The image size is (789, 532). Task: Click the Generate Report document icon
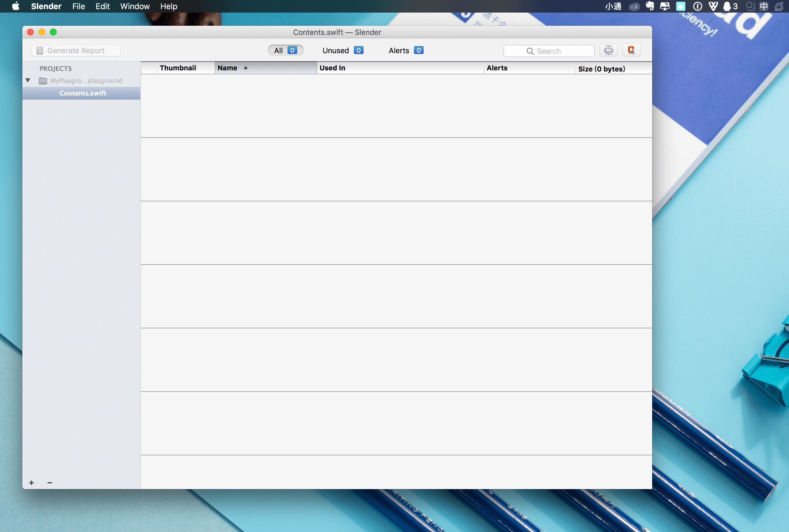(x=40, y=51)
